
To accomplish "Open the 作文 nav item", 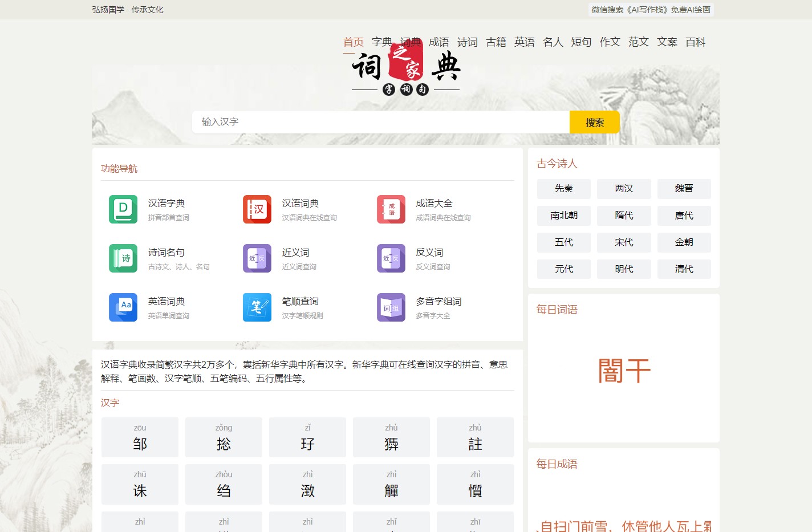I will tap(610, 42).
